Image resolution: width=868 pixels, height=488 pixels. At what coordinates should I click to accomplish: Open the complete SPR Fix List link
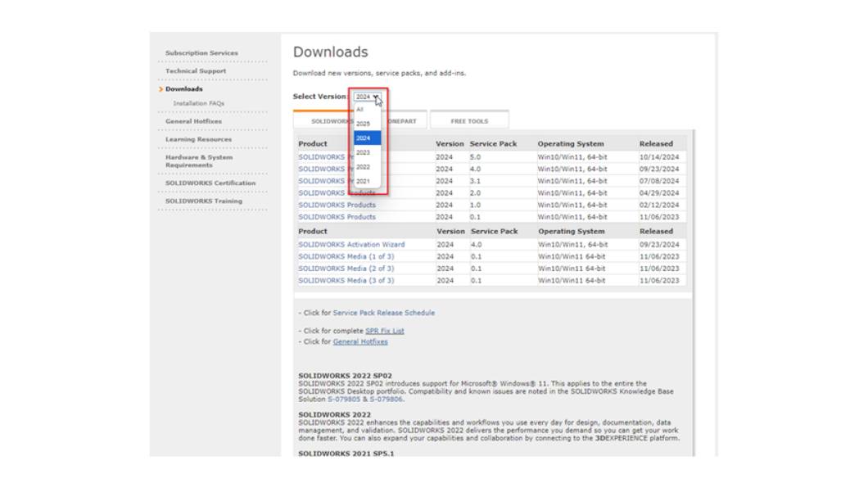click(385, 331)
